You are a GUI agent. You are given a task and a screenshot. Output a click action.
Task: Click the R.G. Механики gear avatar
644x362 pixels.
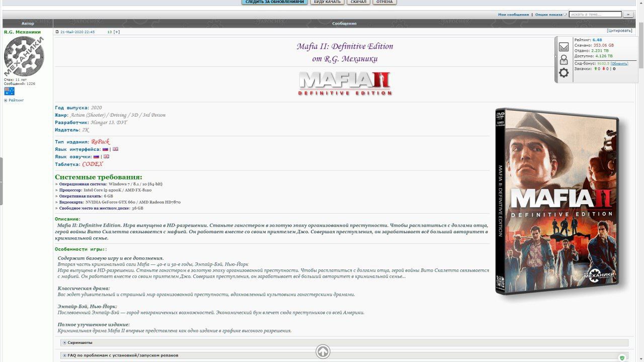pyautogui.click(x=24, y=56)
